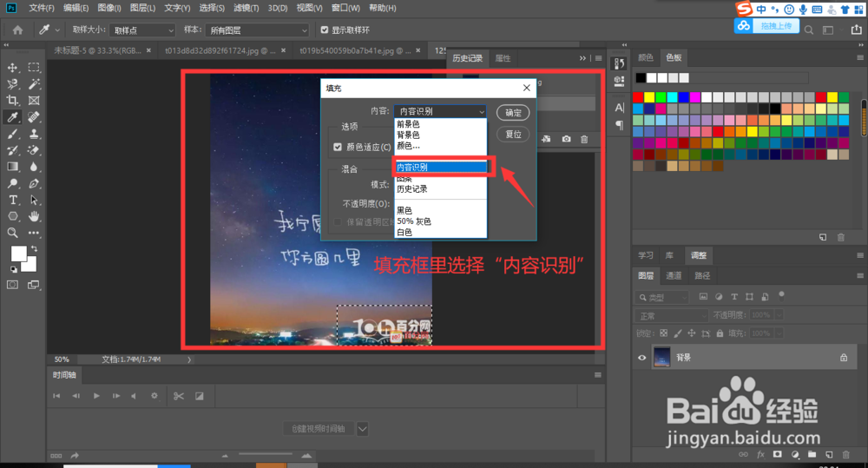Viewport: 868px width, 468px height.
Task: Open the layer blend mode dropdown
Action: coord(671,316)
